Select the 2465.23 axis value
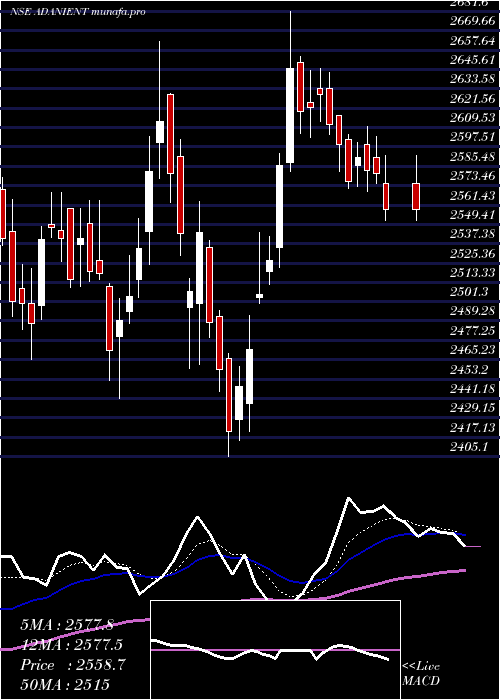This screenshot has width=500, height=700. [x=472, y=350]
